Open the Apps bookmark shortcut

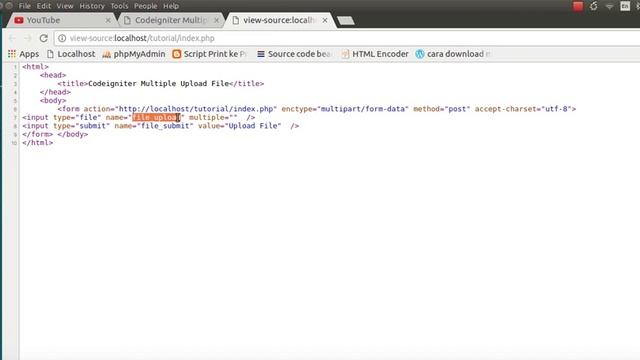click(x=23, y=54)
